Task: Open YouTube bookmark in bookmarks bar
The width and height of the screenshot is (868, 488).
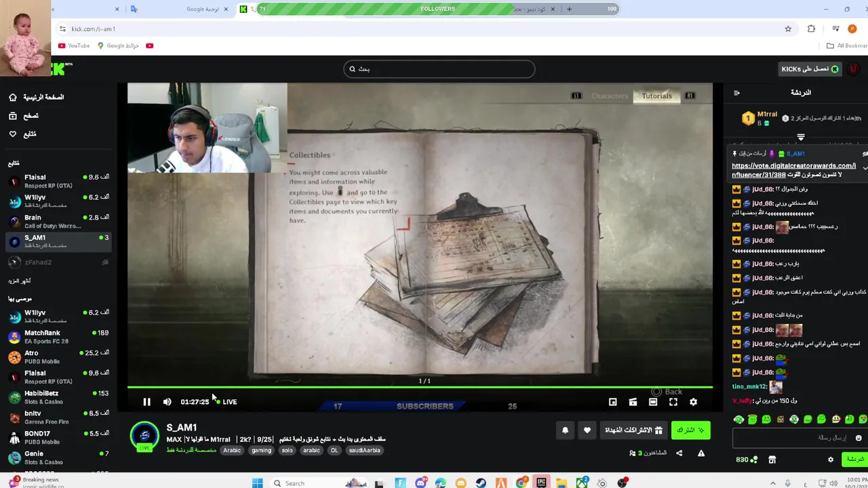Action: coord(74,45)
